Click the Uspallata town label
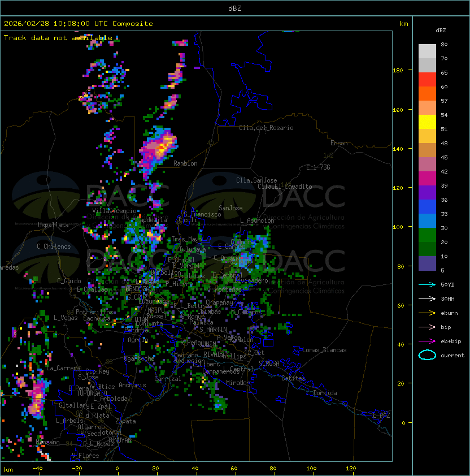This screenshot has width=470, height=476. (x=53, y=225)
